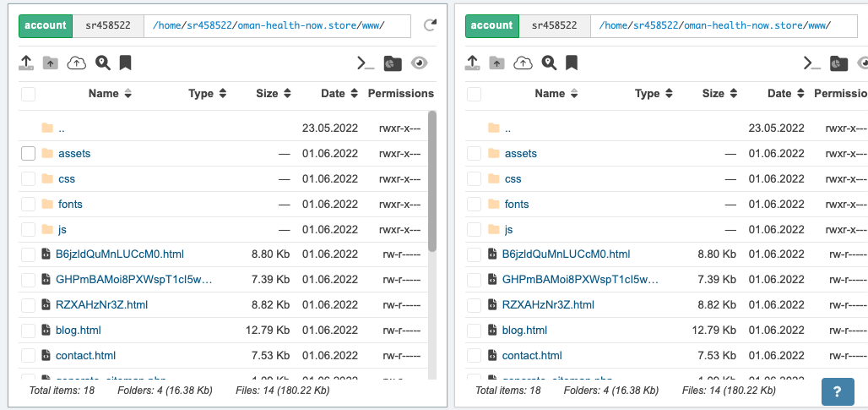Click the cloud upload icon in right panel

pos(523,63)
